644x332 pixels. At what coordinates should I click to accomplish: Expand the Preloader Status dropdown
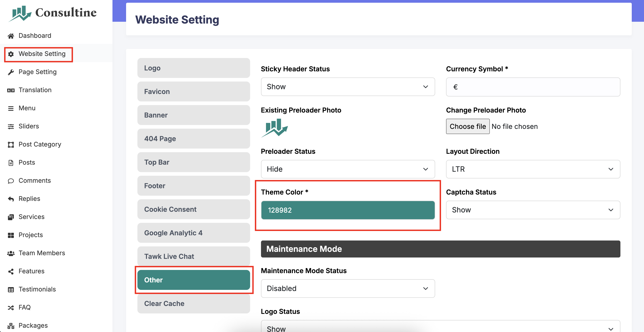pos(347,169)
